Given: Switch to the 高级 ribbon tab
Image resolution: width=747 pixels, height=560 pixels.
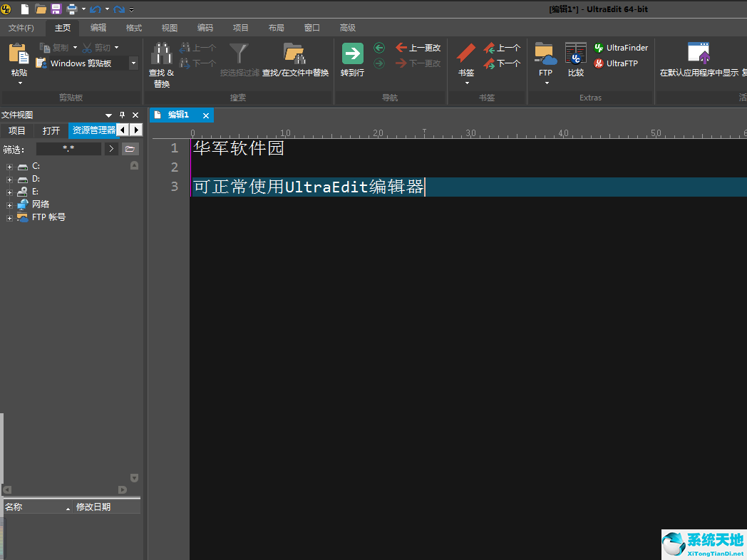Looking at the screenshot, I should click(348, 28).
